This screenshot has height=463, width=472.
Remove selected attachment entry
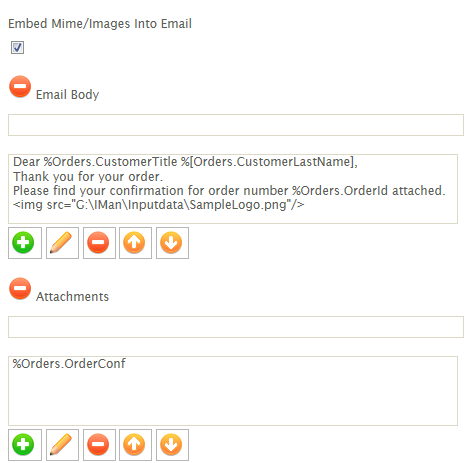pyautogui.click(x=99, y=445)
